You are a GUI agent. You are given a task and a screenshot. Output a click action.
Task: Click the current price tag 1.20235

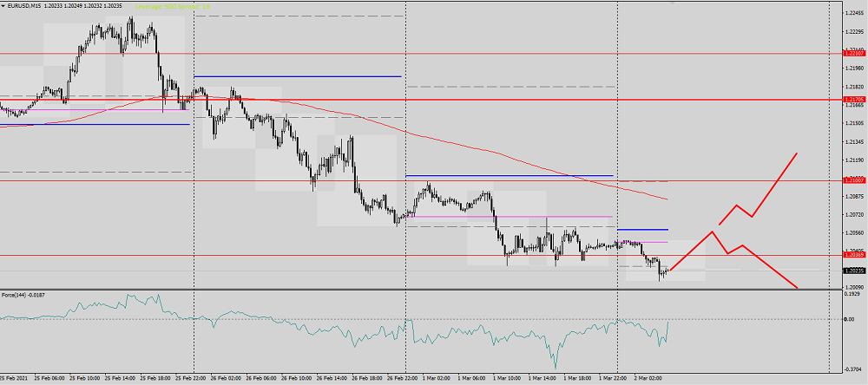click(x=853, y=271)
